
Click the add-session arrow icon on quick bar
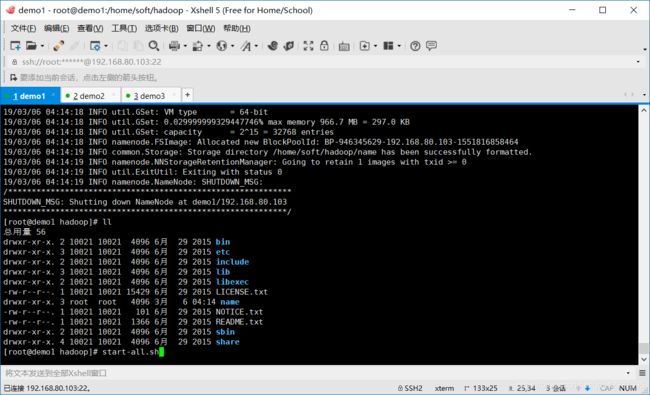(13, 78)
